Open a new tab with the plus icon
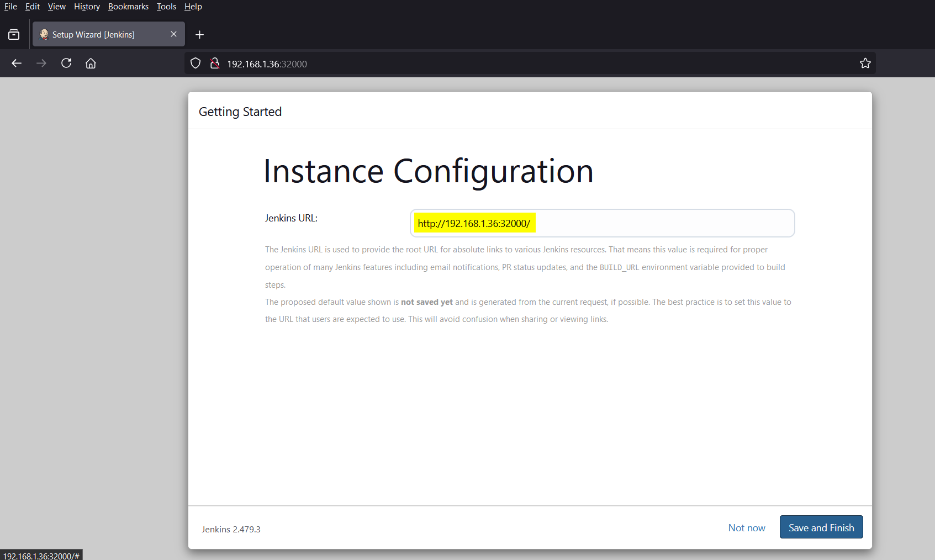 [200, 35]
